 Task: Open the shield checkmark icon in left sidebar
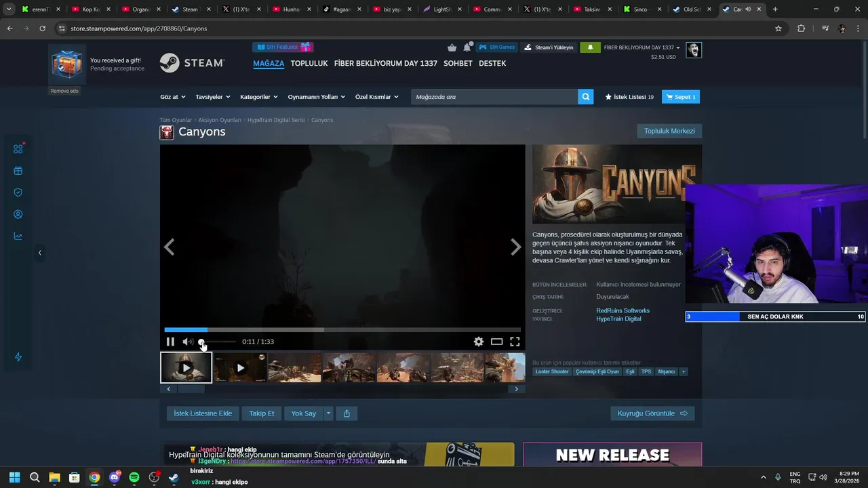coord(18,192)
